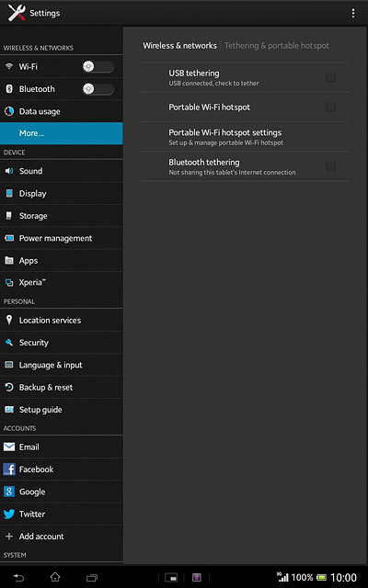Open Portable Wi-Fi hotspot settings
This screenshot has height=588, width=368.
(x=245, y=137)
